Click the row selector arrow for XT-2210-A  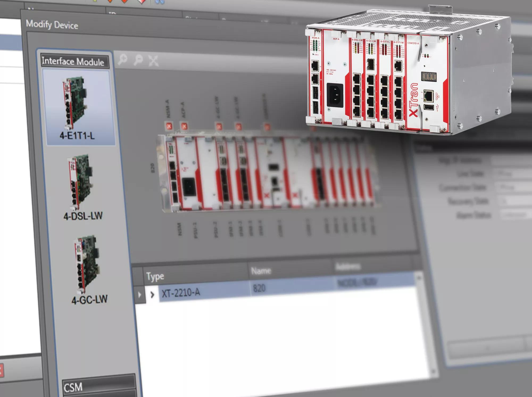point(140,294)
